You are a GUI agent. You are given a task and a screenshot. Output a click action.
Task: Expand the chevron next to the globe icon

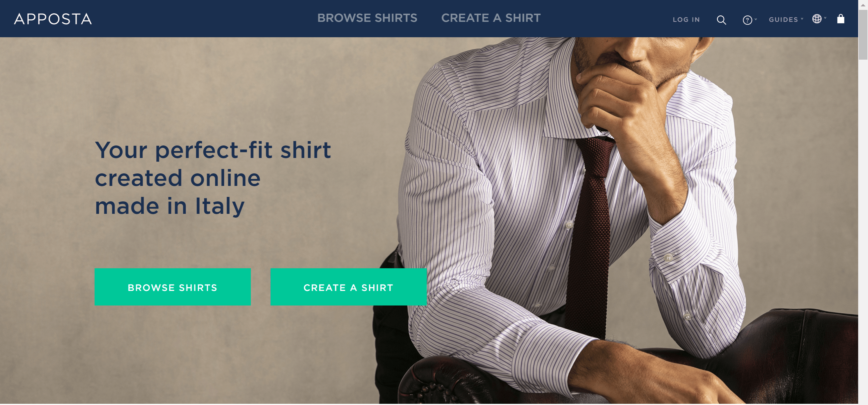point(825,18)
